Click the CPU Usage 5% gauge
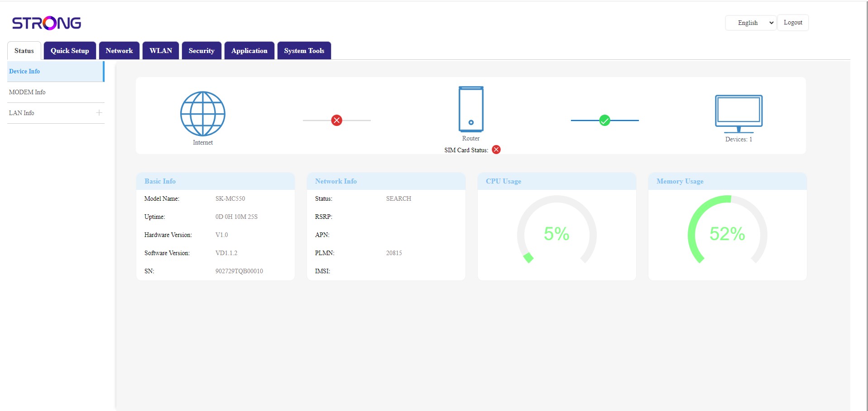This screenshot has width=868, height=411. (x=556, y=230)
